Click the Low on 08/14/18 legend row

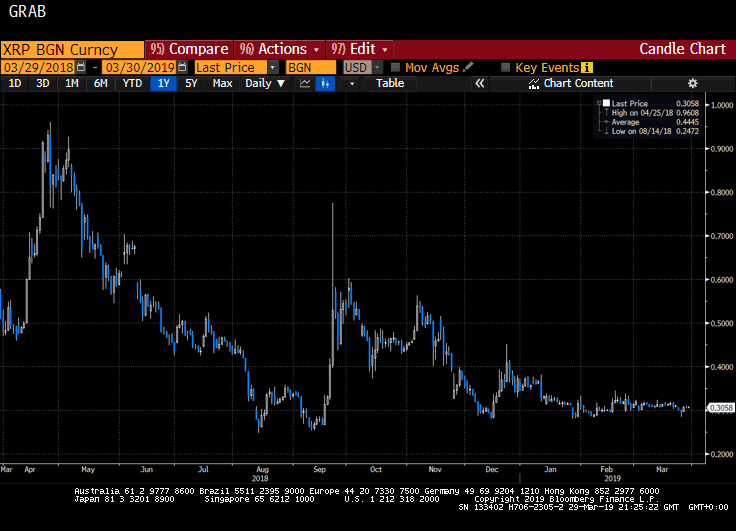coord(655,131)
